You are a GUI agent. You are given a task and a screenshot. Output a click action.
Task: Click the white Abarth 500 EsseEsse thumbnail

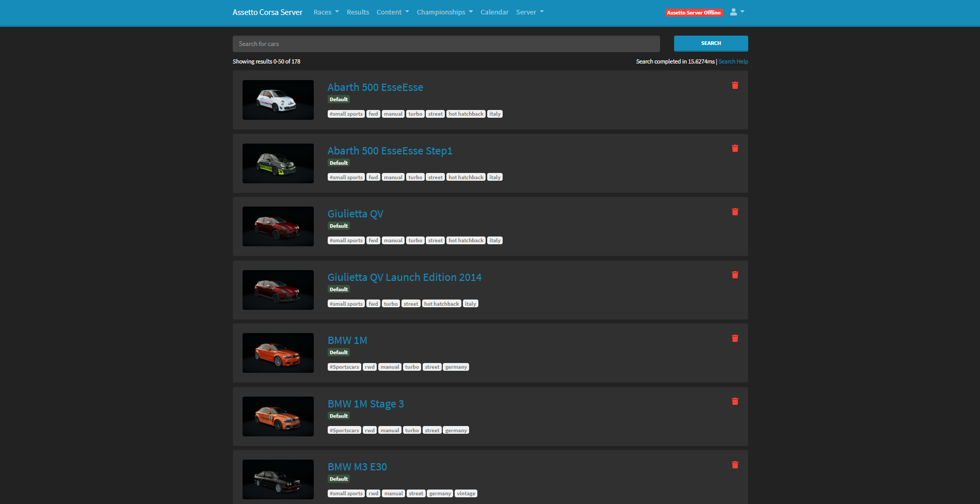coord(278,100)
